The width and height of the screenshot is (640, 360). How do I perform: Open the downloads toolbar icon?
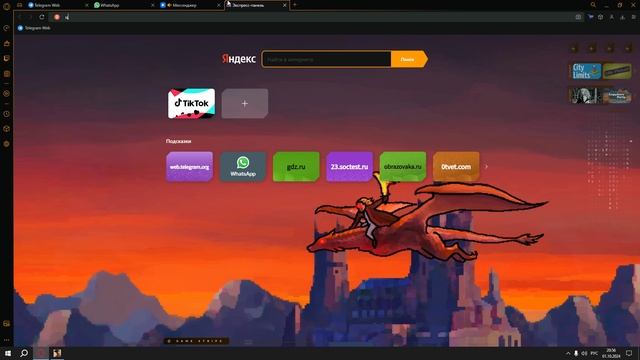click(x=622, y=17)
